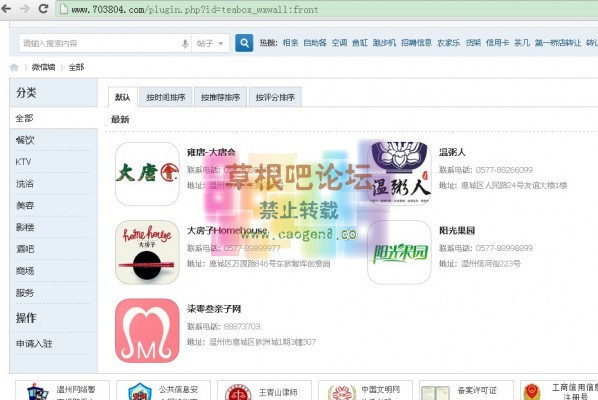Click the 温粥人 title link

point(452,152)
